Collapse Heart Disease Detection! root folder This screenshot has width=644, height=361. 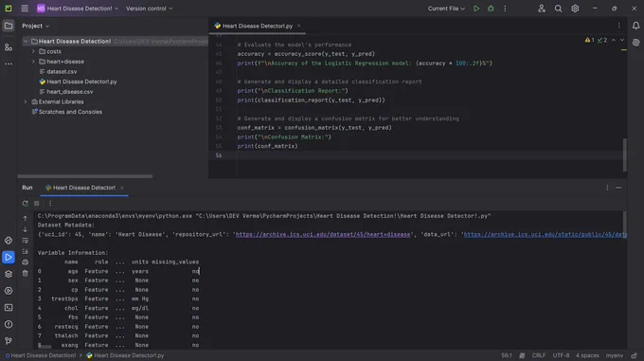pyautogui.click(x=26, y=41)
